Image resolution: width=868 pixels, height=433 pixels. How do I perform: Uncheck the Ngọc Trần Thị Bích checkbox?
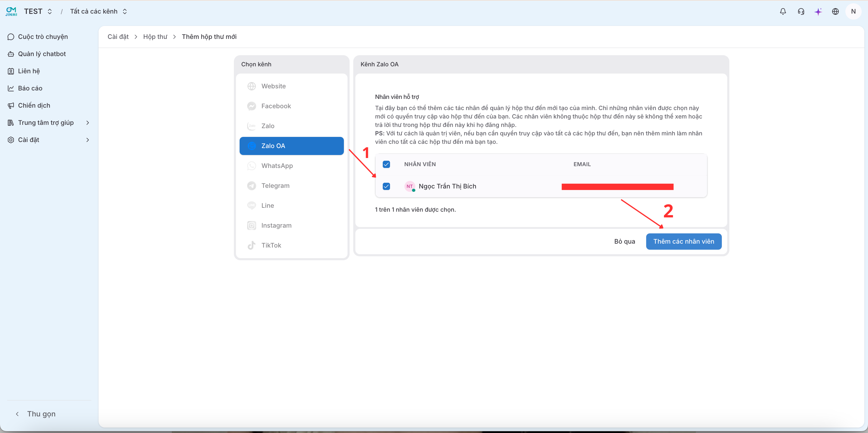(386, 186)
